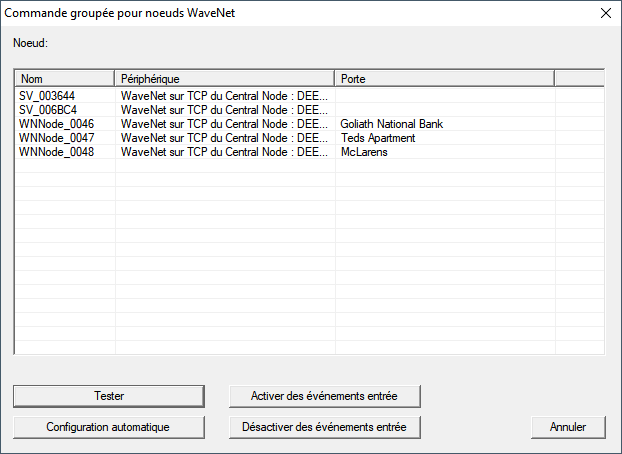Sort list by Porte column header

coord(444,78)
